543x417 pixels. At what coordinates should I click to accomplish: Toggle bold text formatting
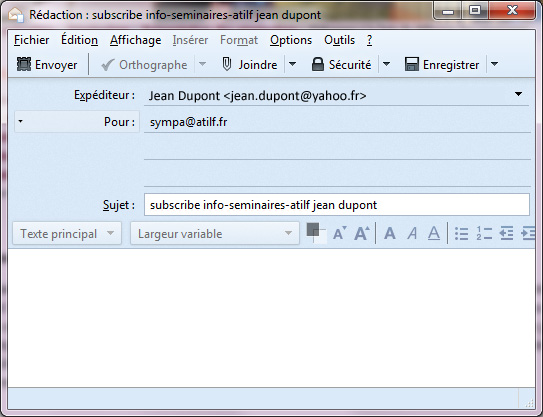point(390,233)
